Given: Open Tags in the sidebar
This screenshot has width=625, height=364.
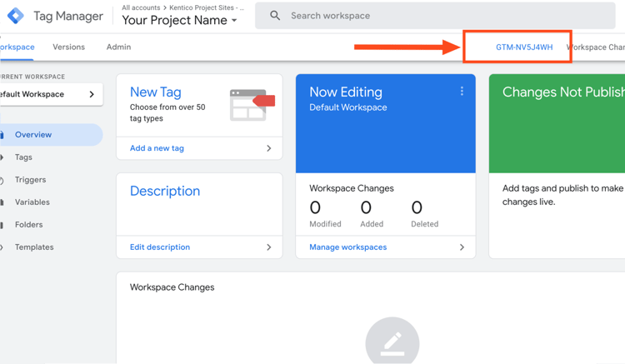Looking at the screenshot, I should 23,157.
